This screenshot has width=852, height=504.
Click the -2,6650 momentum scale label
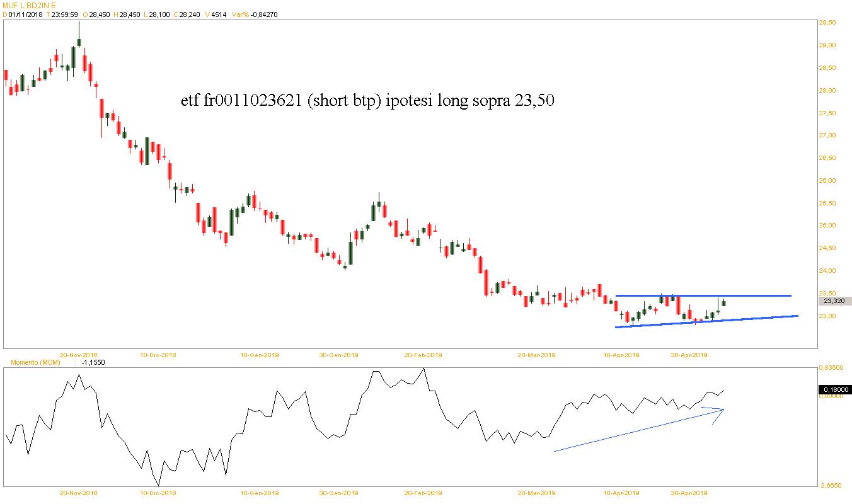point(831,486)
